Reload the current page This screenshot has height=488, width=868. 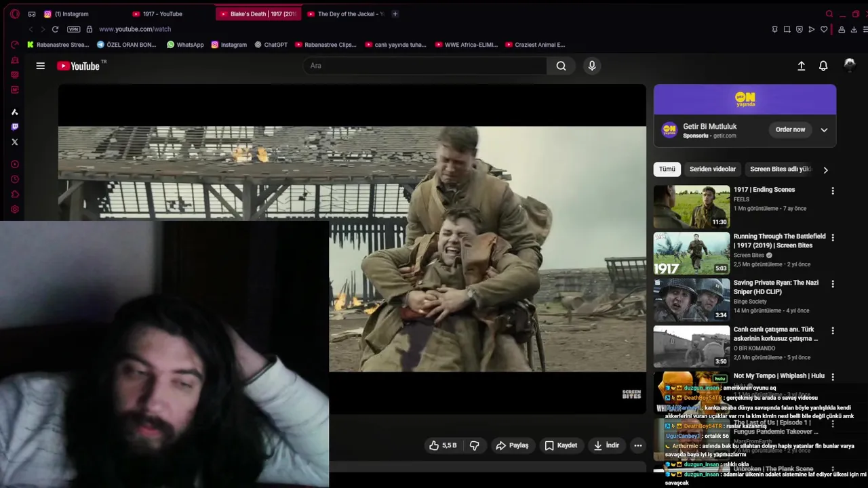[x=55, y=29]
